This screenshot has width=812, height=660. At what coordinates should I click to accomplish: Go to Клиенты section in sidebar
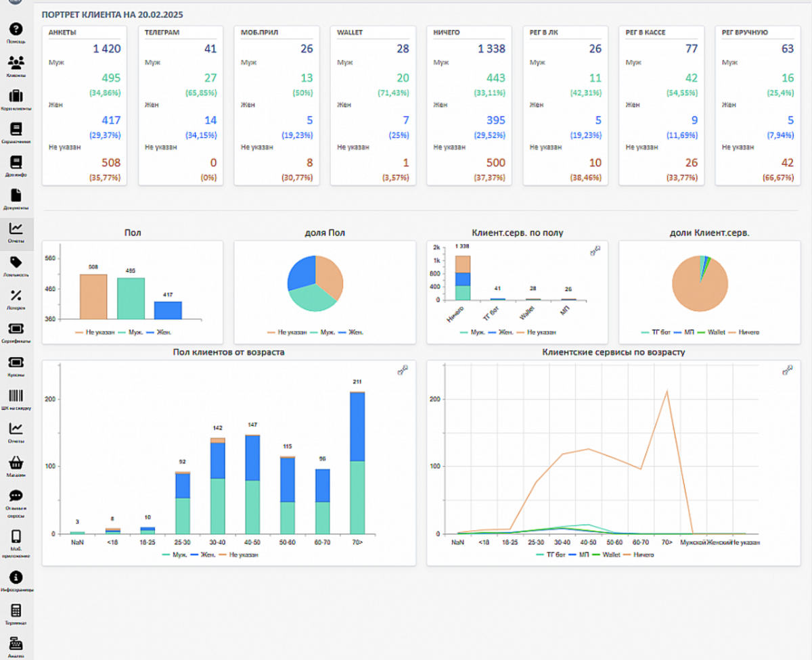click(x=16, y=63)
